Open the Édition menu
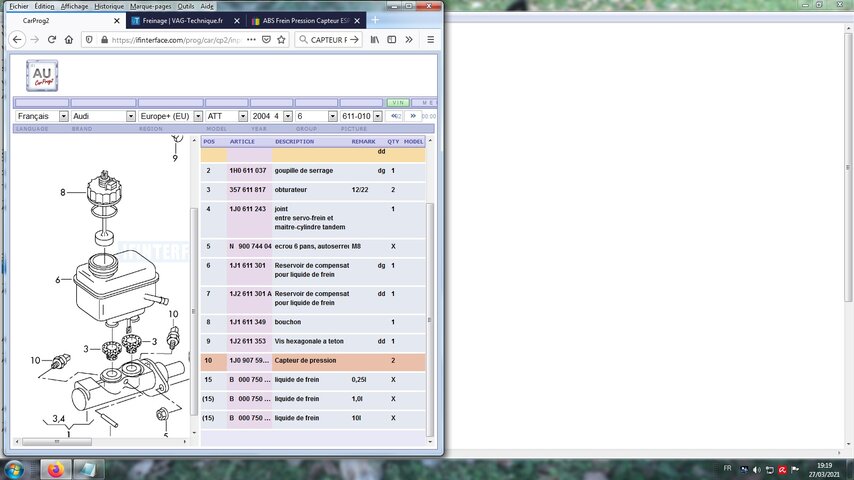The width and height of the screenshot is (854, 480). tap(44, 6)
